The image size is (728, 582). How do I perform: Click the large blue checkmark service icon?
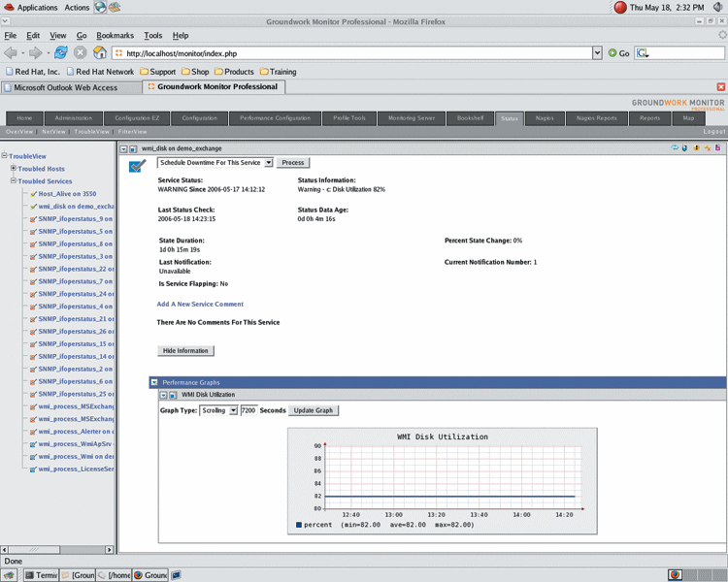pyautogui.click(x=137, y=166)
